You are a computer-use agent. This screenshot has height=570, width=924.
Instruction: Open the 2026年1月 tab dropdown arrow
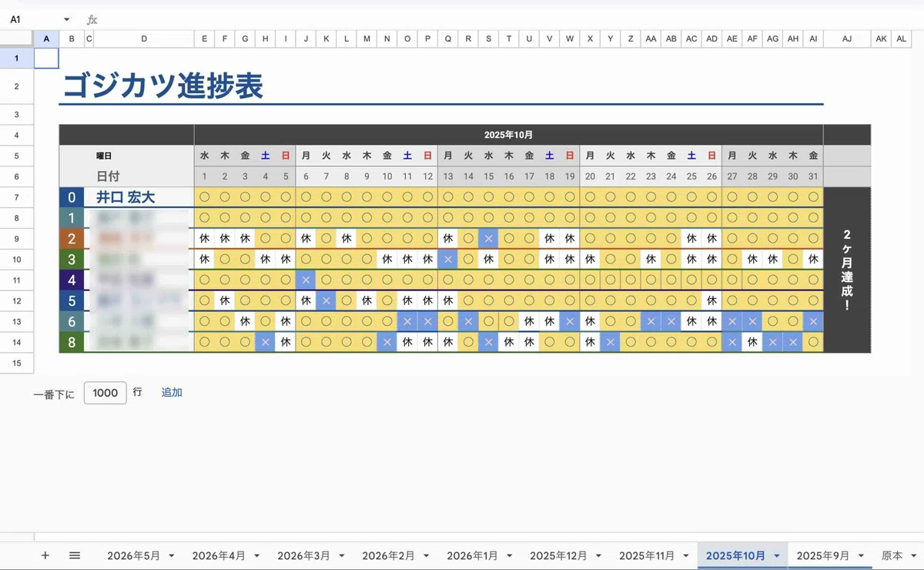pos(509,556)
